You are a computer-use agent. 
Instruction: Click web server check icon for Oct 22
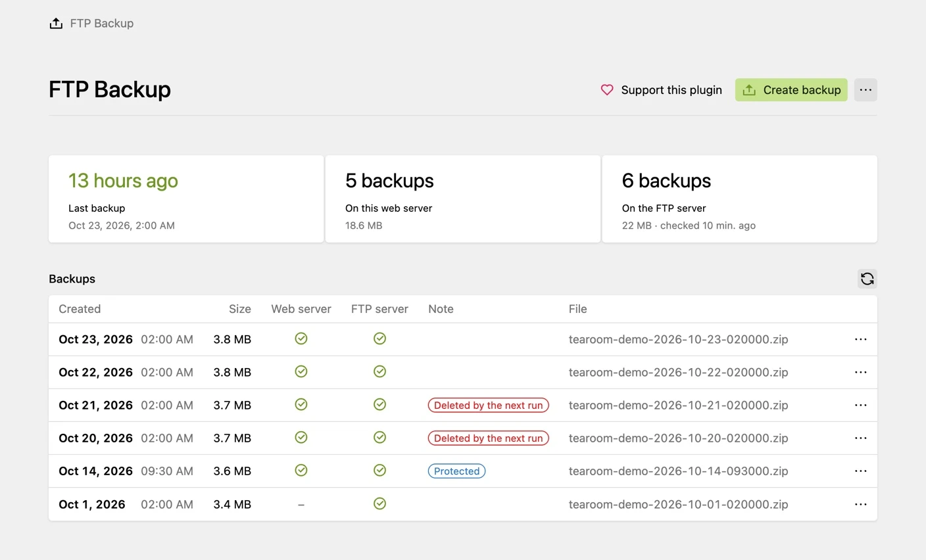click(x=301, y=371)
